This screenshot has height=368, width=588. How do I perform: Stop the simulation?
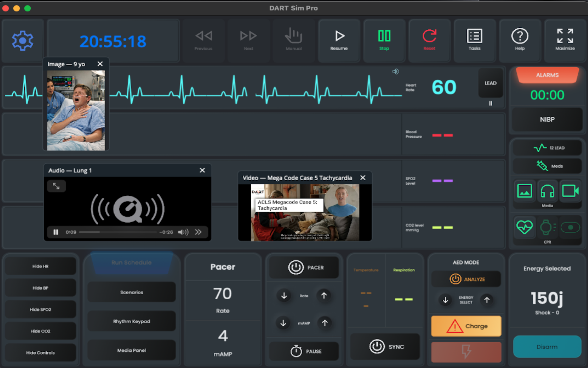click(384, 40)
